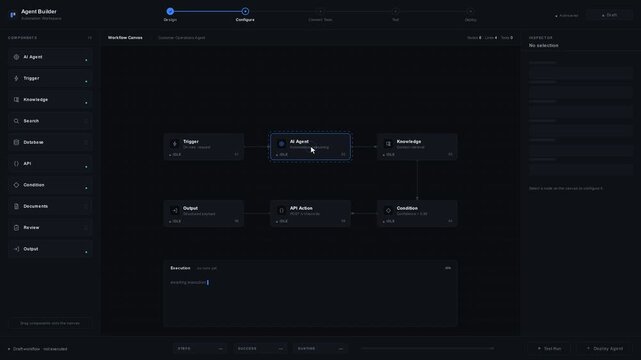Click the Draft status button at top right
The width and height of the screenshot is (641, 360).
pos(609,15)
